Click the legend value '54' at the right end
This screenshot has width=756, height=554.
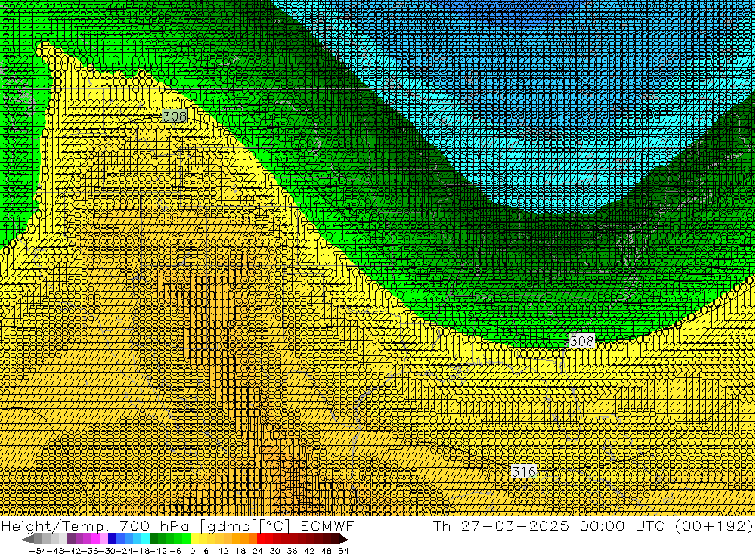click(x=343, y=551)
